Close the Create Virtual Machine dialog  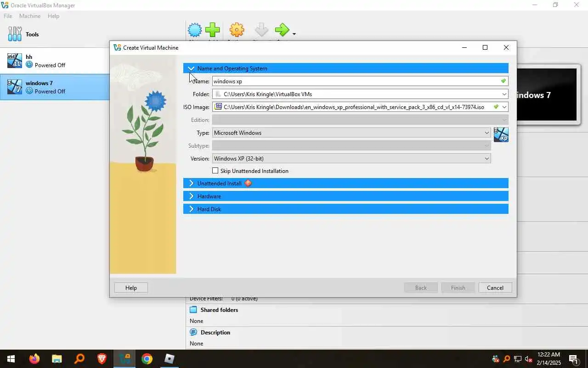506,47
